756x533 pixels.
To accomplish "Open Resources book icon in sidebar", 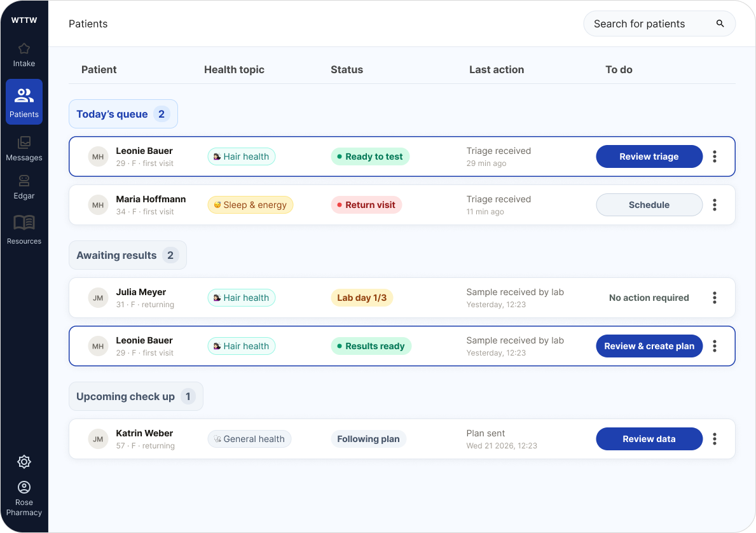I will tap(24, 223).
